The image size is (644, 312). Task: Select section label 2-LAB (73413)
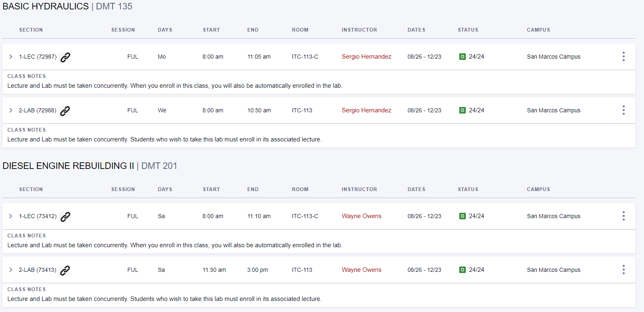pyautogui.click(x=38, y=270)
